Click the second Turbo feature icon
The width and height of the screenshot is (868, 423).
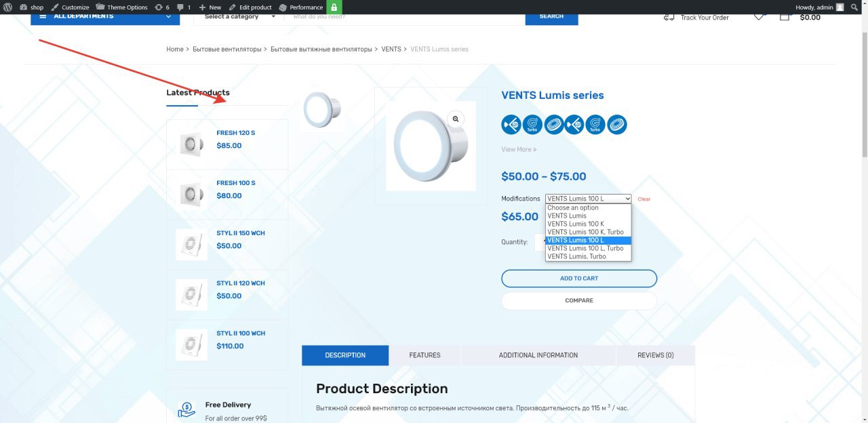(x=595, y=125)
